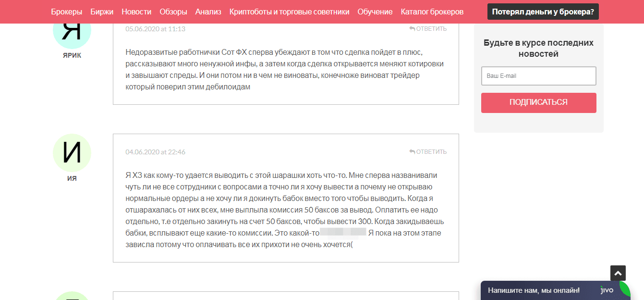Viewport: 644px width, 300px height.
Task: Open the Каталог брокеров page
Action: [432, 12]
